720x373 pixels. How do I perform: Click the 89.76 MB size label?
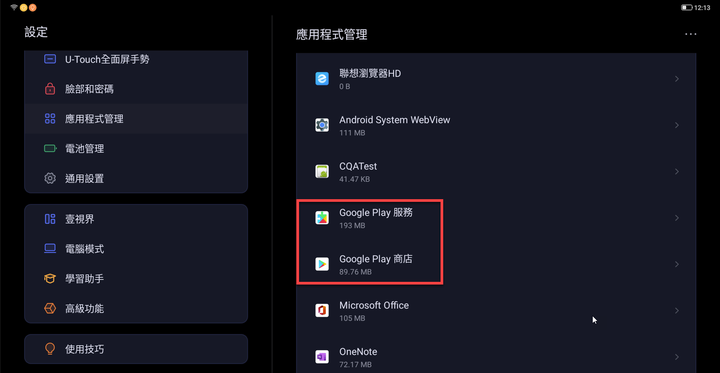tap(355, 272)
